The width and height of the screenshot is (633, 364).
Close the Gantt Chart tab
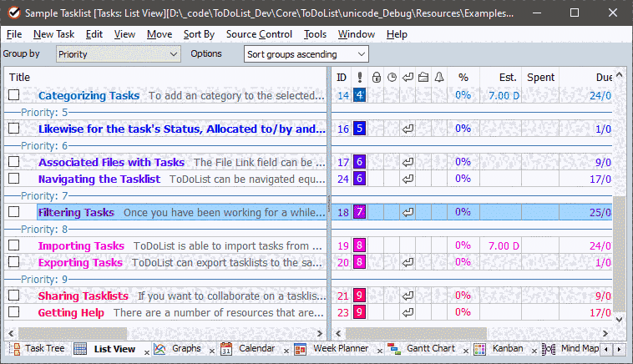(465, 351)
